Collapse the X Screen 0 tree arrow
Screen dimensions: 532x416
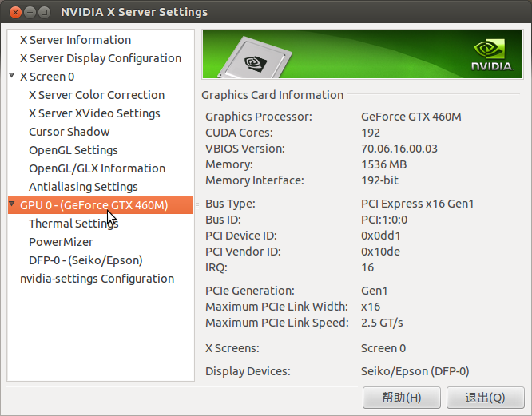click(x=12, y=75)
